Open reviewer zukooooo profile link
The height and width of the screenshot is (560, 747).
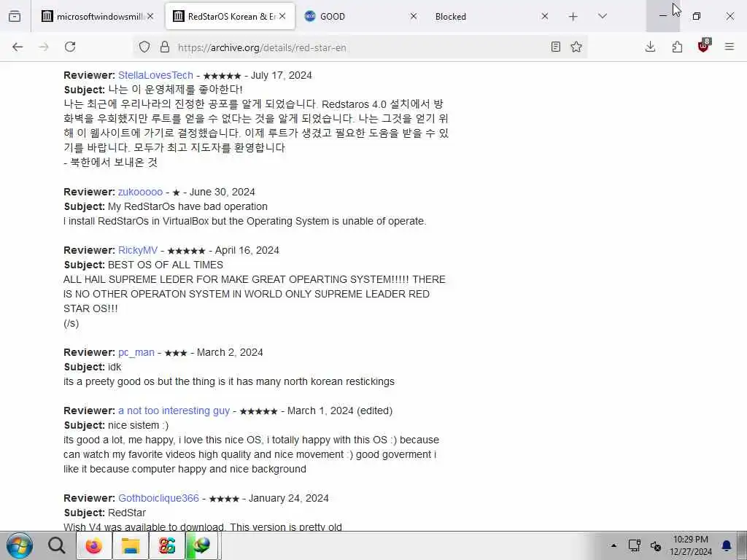pos(140,192)
